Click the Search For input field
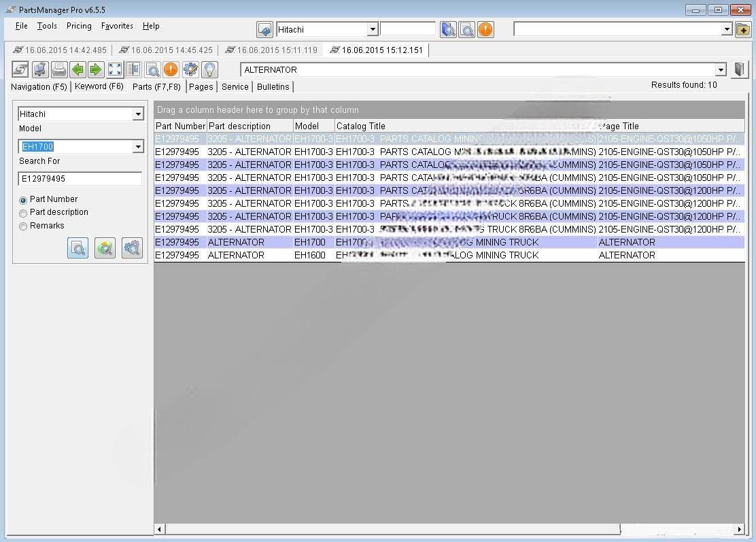Screen dimensions: 756x542 point(80,178)
